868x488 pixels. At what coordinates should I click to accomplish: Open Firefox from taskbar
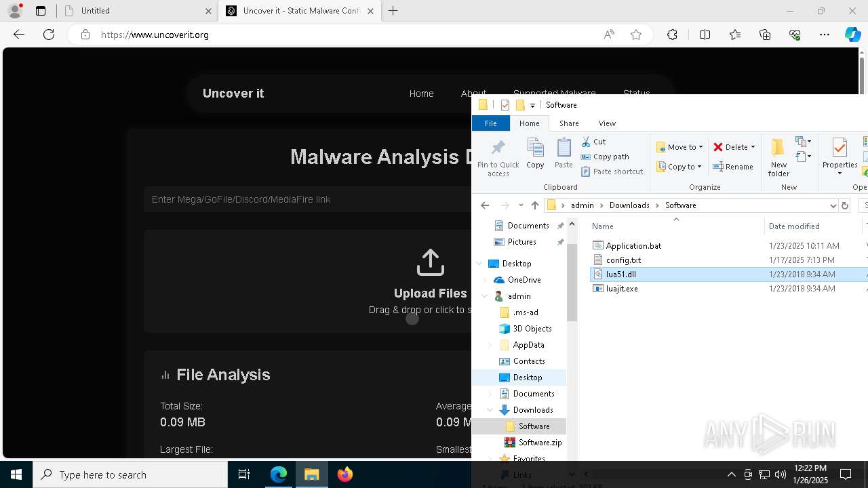click(345, 474)
